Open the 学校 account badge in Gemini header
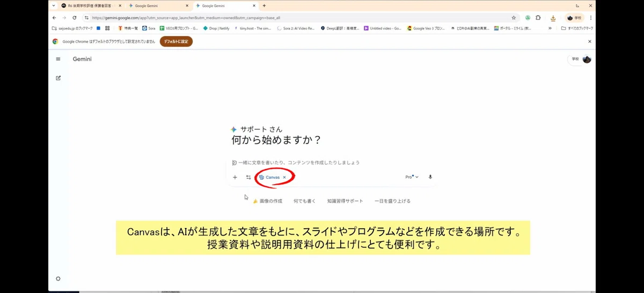Image resolution: width=644 pixels, height=293 pixels. pyautogui.click(x=580, y=59)
